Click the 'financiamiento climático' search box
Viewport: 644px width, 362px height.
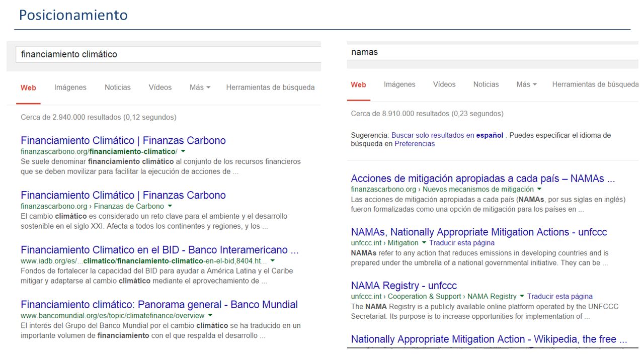(169, 54)
